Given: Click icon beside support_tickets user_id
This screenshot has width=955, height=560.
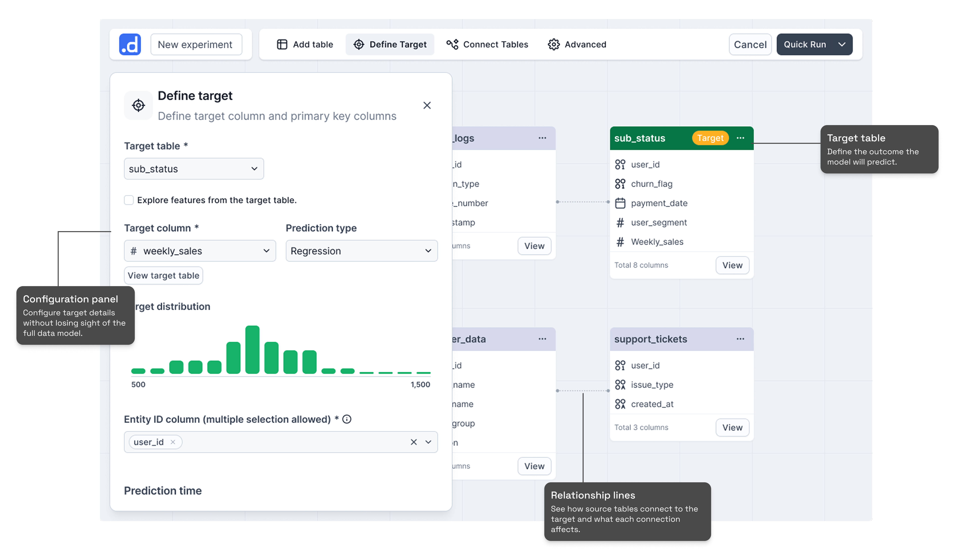Looking at the screenshot, I should pyautogui.click(x=620, y=365).
